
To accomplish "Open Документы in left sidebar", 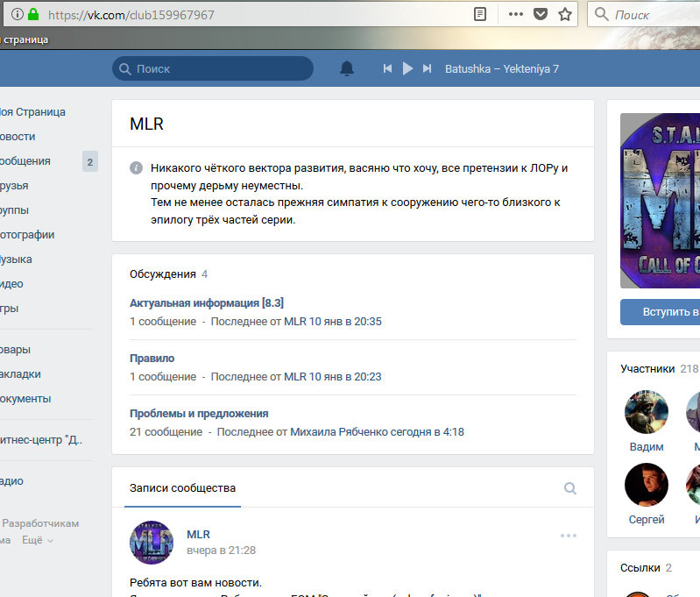I will coord(25,399).
